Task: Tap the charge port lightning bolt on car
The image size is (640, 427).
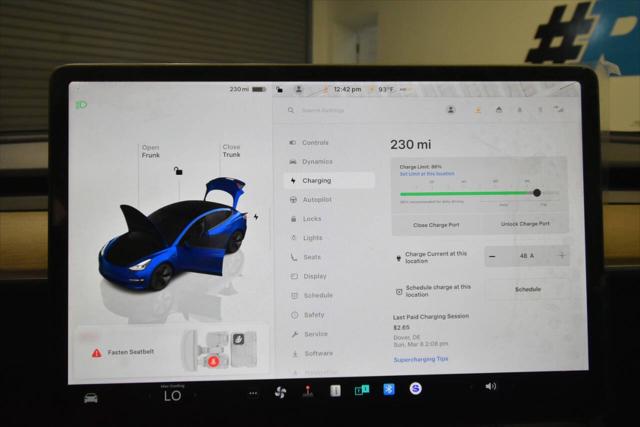Action: point(256,217)
